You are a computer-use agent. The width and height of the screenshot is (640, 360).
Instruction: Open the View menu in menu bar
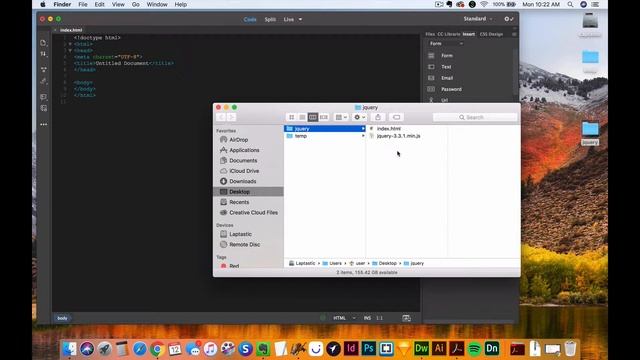pyautogui.click(x=118, y=4)
